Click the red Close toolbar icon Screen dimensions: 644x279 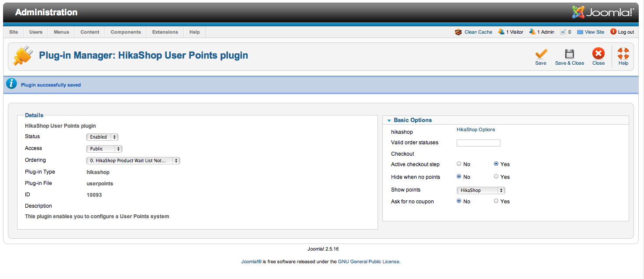tap(598, 54)
